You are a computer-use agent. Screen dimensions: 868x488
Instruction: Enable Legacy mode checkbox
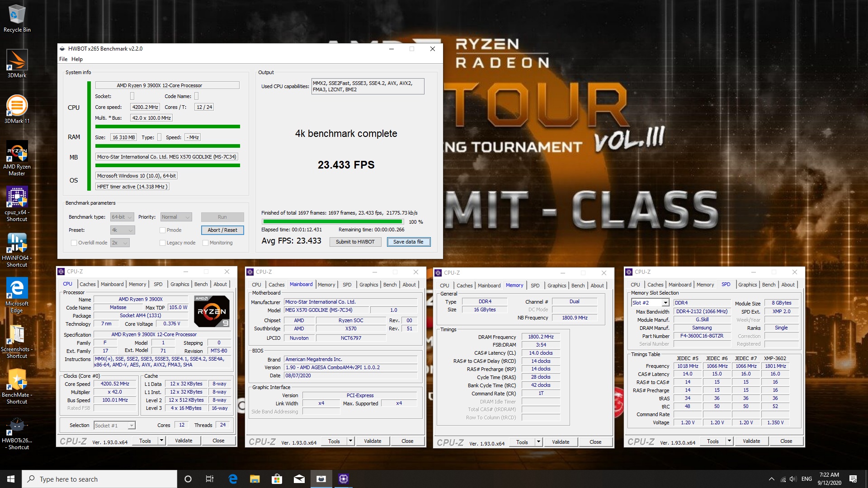[162, 243]
